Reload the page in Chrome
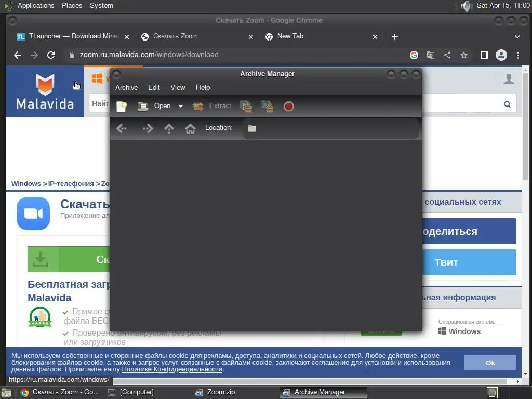532x399 pixels. pyautogui.click(x=51, y=55)
